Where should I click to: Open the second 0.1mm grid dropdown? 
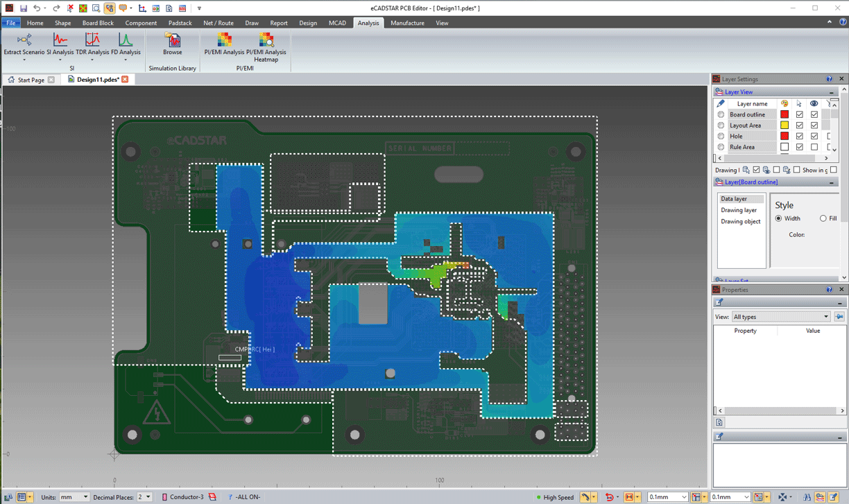pyautogui.click(x=730, y=497)
